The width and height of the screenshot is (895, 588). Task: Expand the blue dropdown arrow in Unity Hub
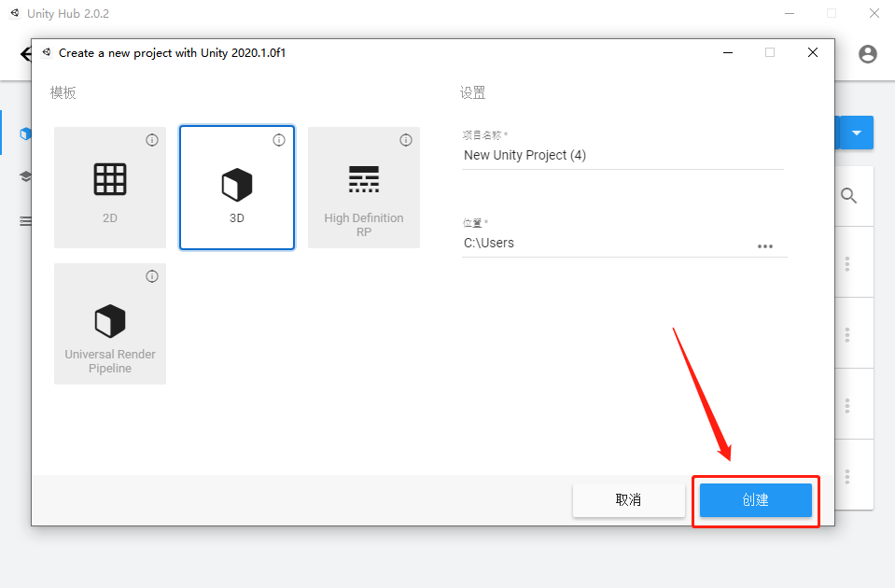click(856, 133)
